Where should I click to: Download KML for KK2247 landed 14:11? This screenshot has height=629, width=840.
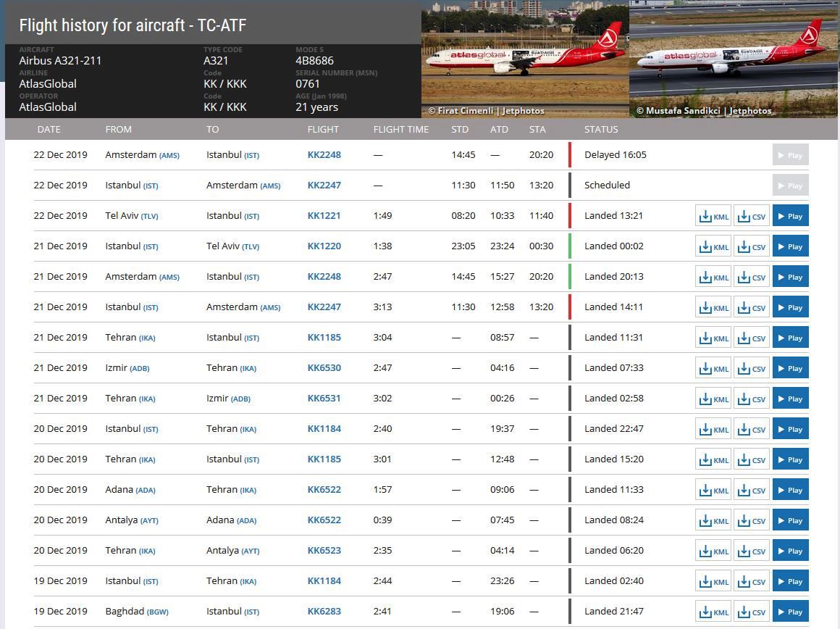tap(713, 307)
